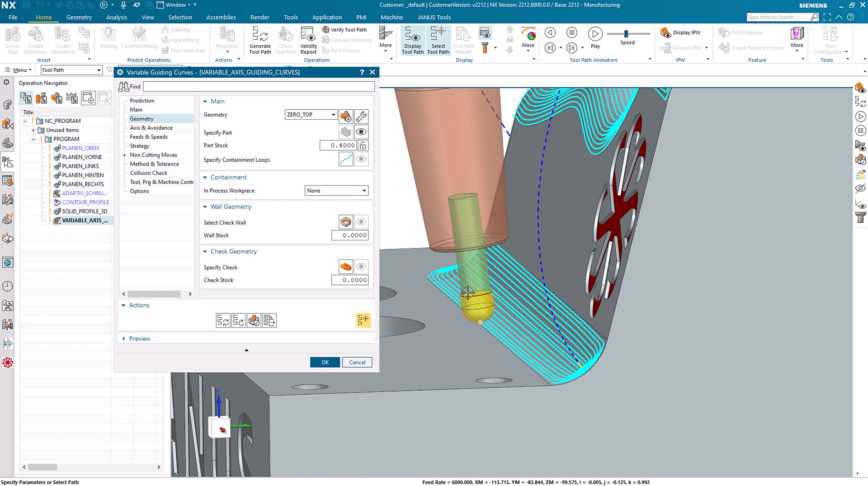Expand Unused Items tree node

[33, 130]
